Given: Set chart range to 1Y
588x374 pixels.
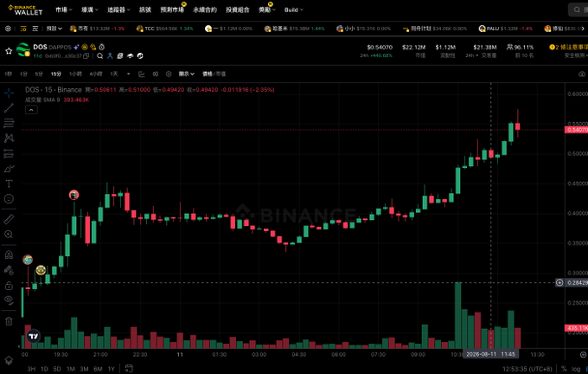Looking at the screenshot, I should click(x=111, y=369).
